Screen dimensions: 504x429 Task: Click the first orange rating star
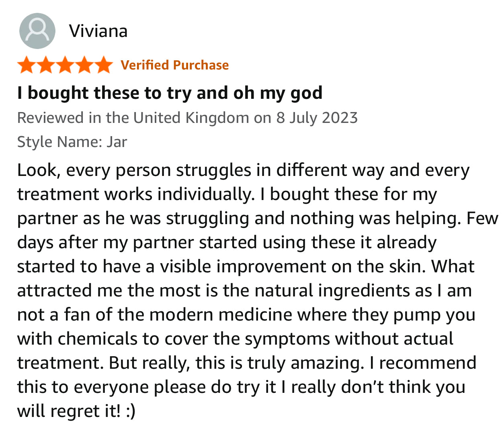coord(27,65)
